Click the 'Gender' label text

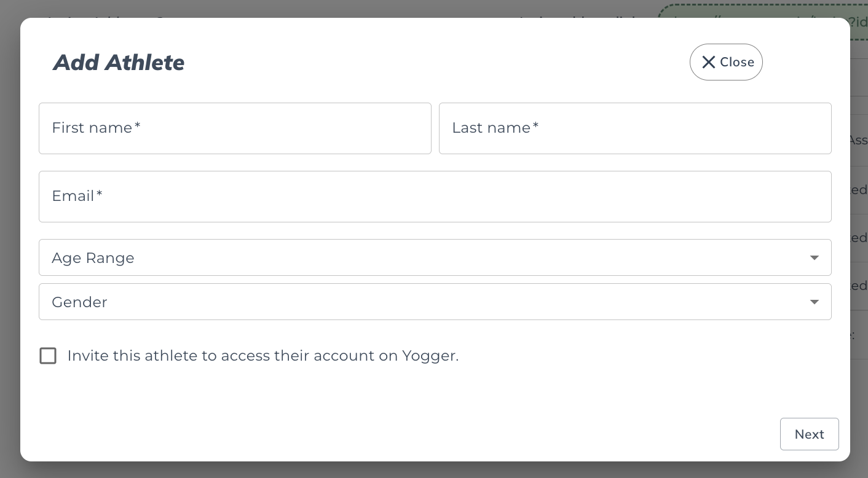[x=79, y=302]
